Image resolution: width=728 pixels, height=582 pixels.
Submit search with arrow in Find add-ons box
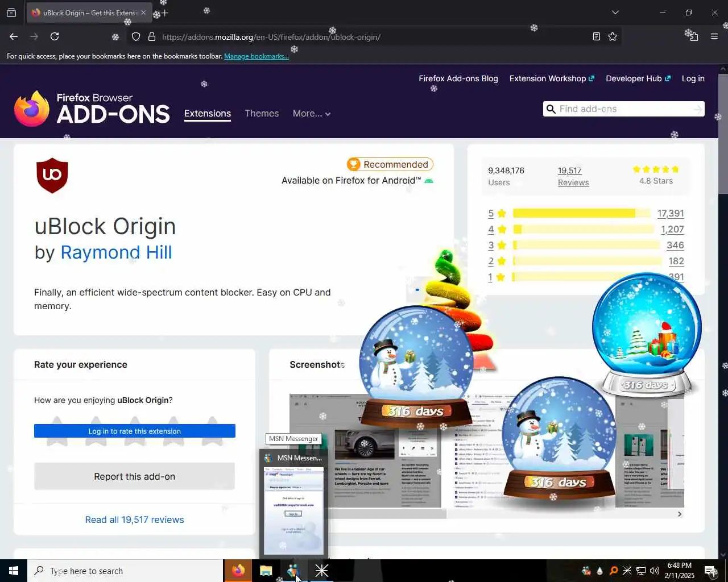pyautogui.click(x=697, y=109)
